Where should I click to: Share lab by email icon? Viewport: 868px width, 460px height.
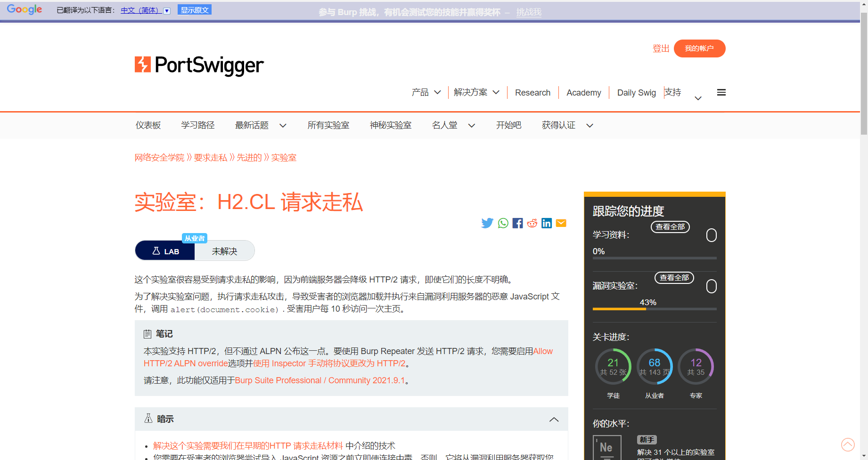tap(561, 223)
